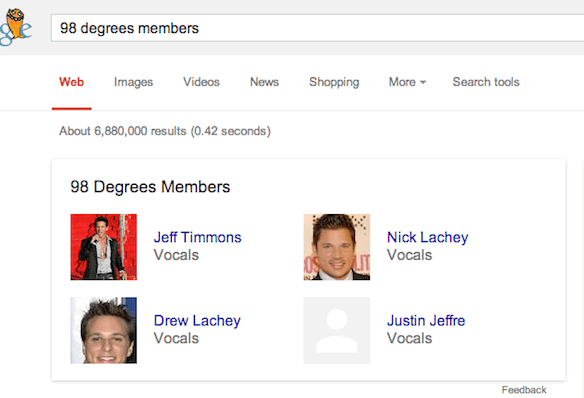Open the Jeff Timmons link
Image resolution: width=584 pixels, height=398 pixels.
(x=197, y=237)
